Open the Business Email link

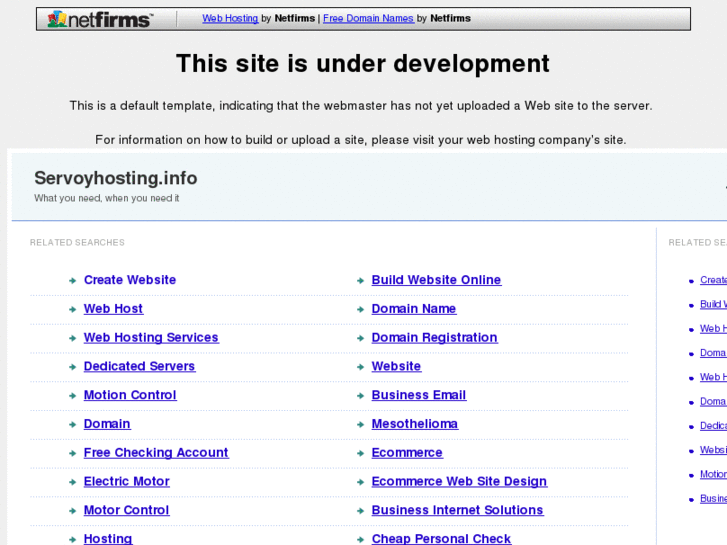pyautogui.click(x=419, y=395)
